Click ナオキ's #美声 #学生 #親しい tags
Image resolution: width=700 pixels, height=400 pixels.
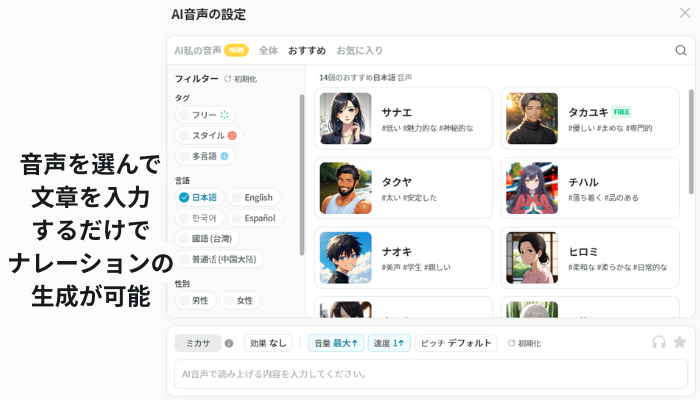[416, 267]
